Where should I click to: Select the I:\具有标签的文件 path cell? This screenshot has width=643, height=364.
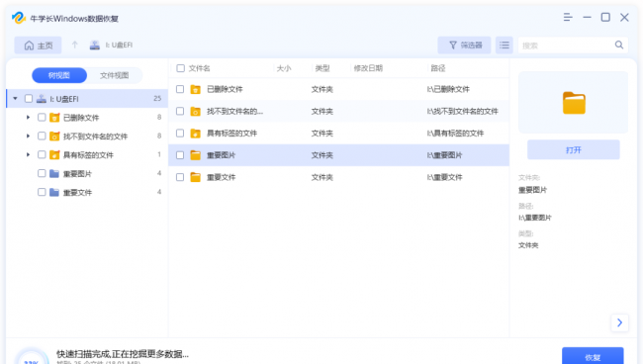point(455,133)
